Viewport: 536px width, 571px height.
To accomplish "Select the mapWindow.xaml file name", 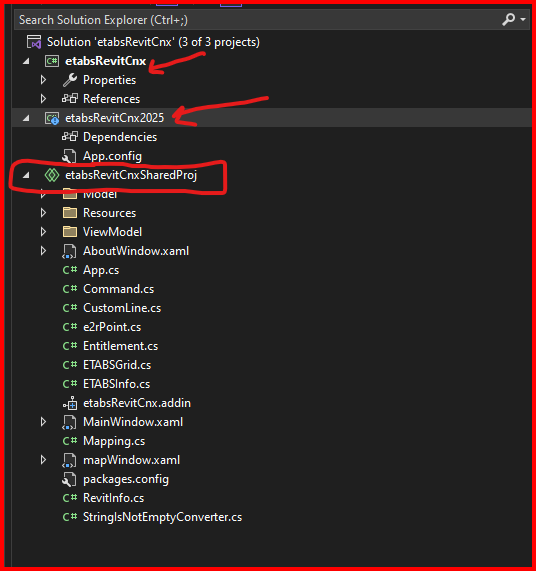I will point(131,460).
